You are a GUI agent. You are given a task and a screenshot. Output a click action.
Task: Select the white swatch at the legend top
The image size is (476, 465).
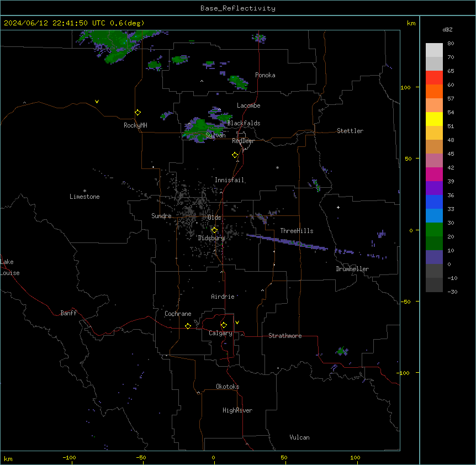tap(434, 50)
